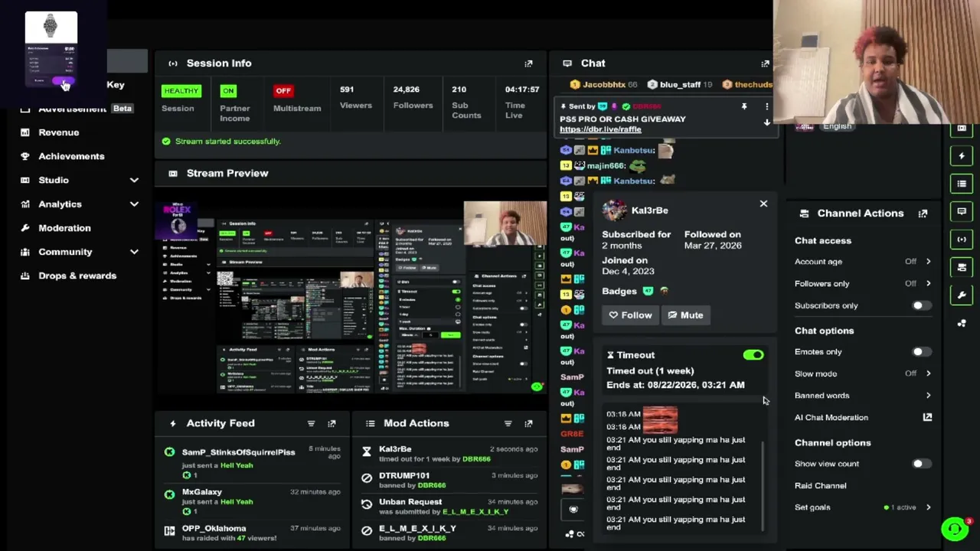Click wrench icon in right sidebar
The height and width of the screenshot is (551, 980).
pyautogui.click(x=962, y=295)
